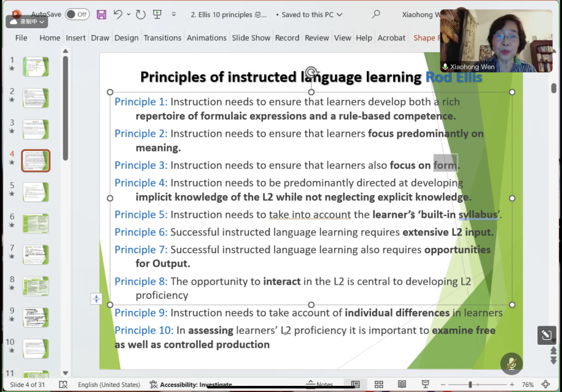Switch to the Record tab
562x392 pixels.
coord(287,37)
